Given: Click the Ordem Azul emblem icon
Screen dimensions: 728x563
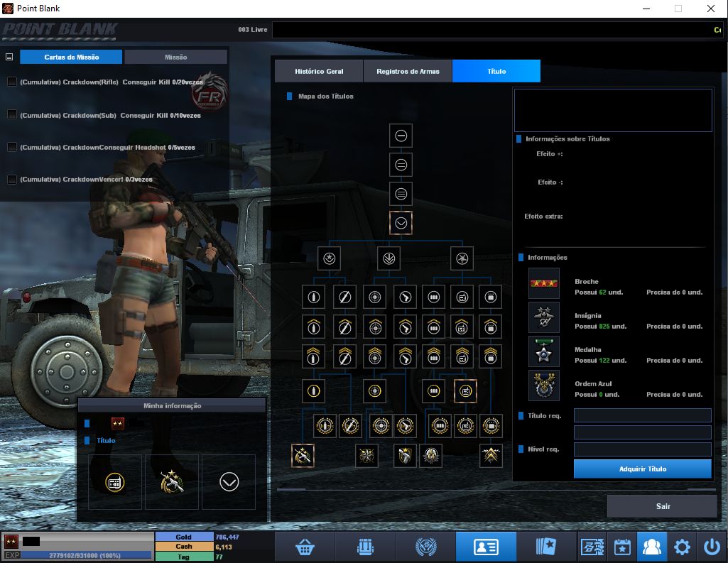Looking at the screenshot, I should pyautogui.click(x=543, y=386).
